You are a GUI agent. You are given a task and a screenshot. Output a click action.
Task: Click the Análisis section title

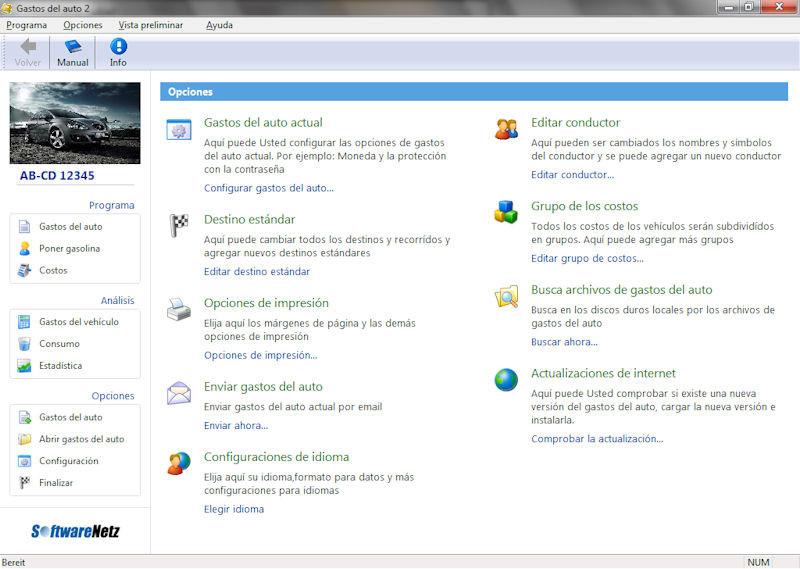pos(117,301)
